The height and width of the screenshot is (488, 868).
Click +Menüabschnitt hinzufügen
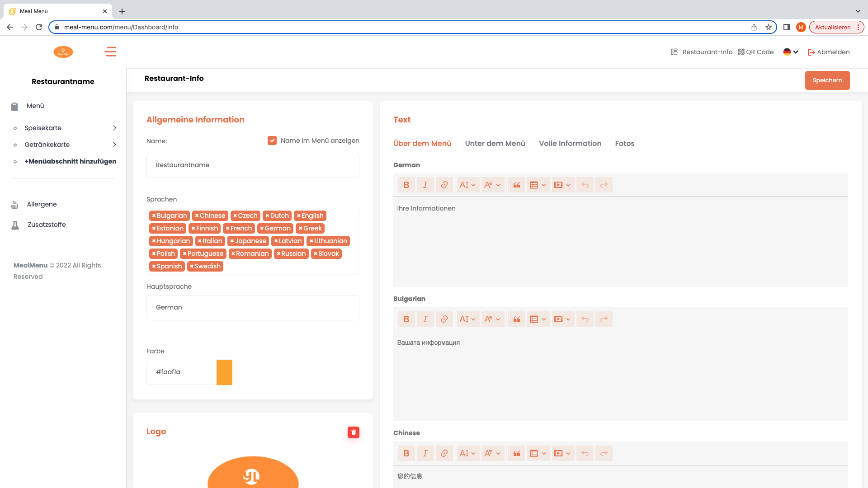(70, 161)
